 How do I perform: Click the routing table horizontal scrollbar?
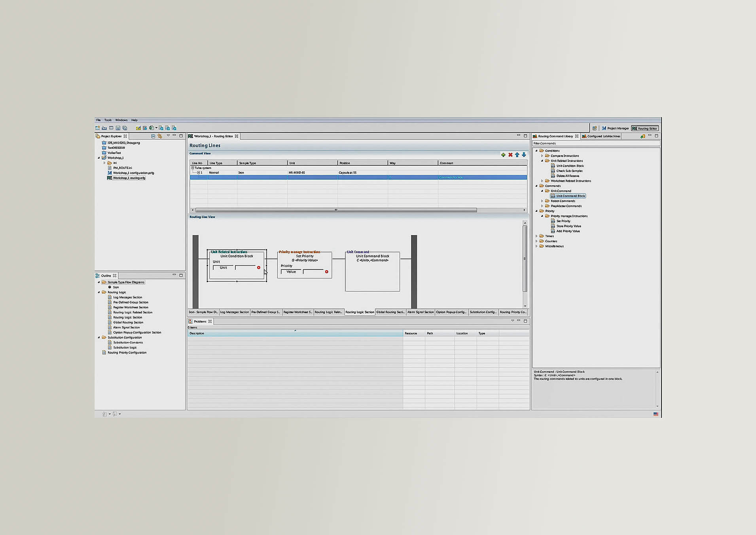coord(336,210)
